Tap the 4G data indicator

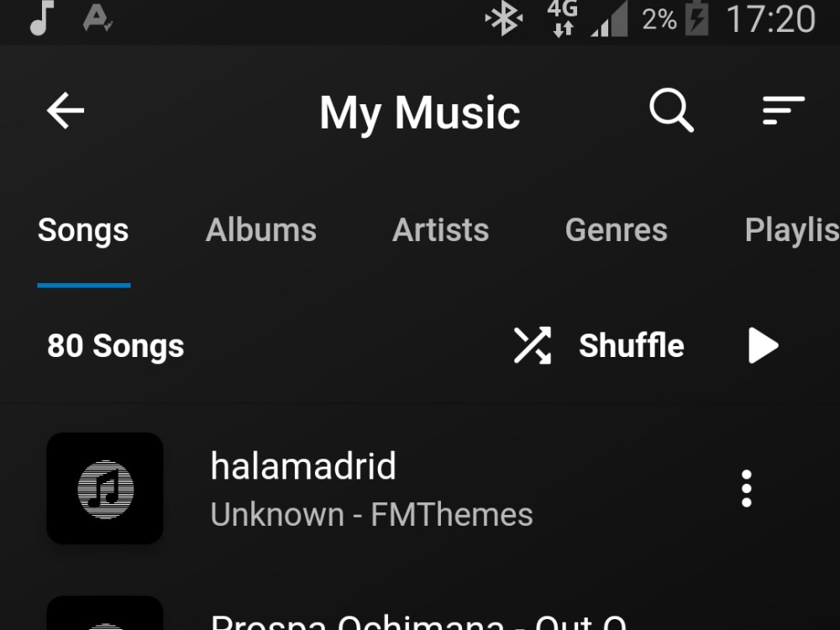click(x=560, y=19)
